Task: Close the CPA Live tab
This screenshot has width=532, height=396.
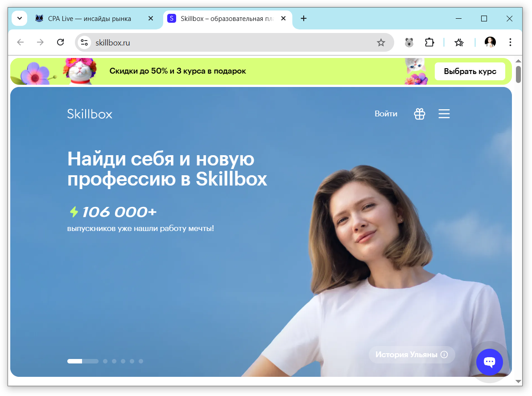Action: pyautogui.click(x=151, y=18)
